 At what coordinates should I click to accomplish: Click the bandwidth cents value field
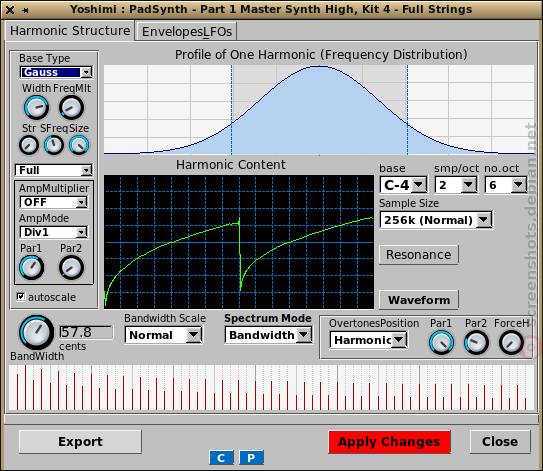(x=86, y=332)
